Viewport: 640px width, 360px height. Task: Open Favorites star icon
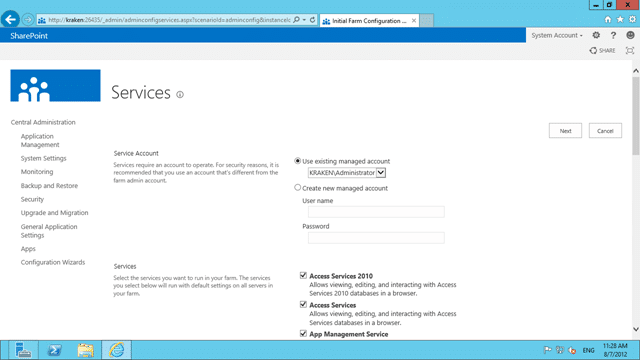coord(620,19)
